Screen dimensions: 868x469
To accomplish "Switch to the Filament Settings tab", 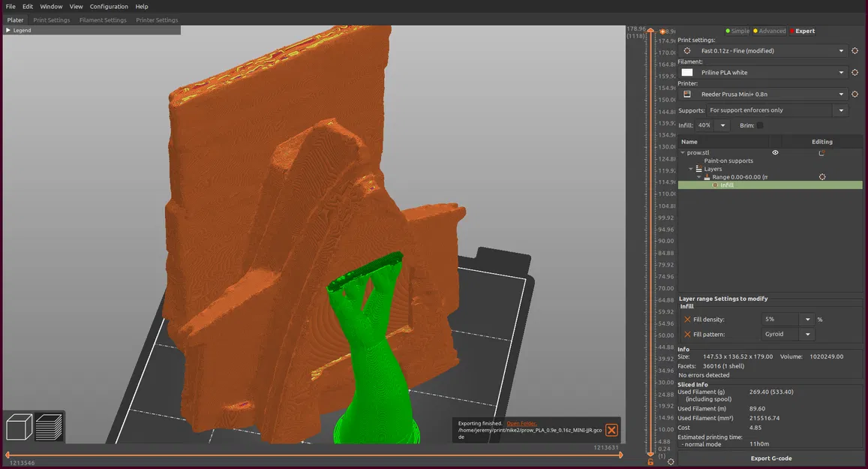I will click(x=103, y=20).
